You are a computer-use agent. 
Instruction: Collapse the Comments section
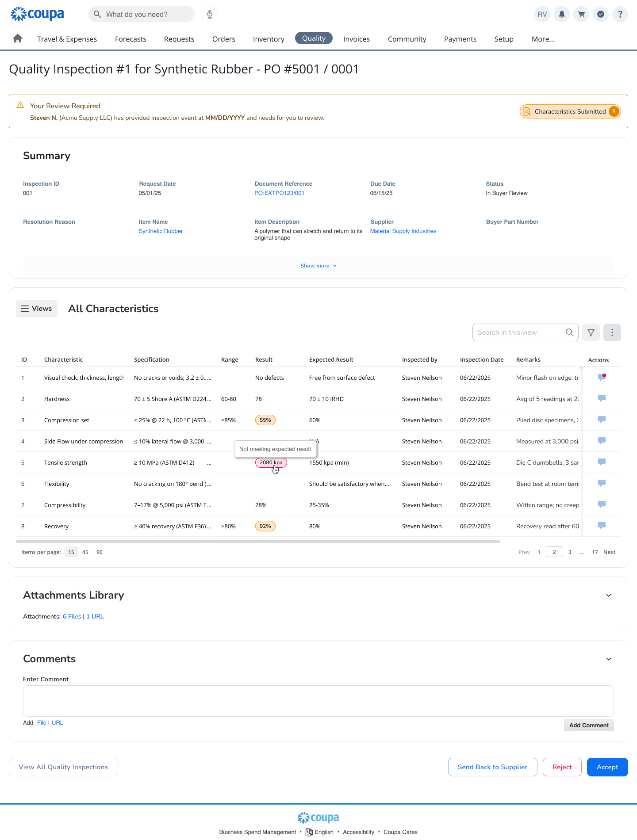(609, 659)
